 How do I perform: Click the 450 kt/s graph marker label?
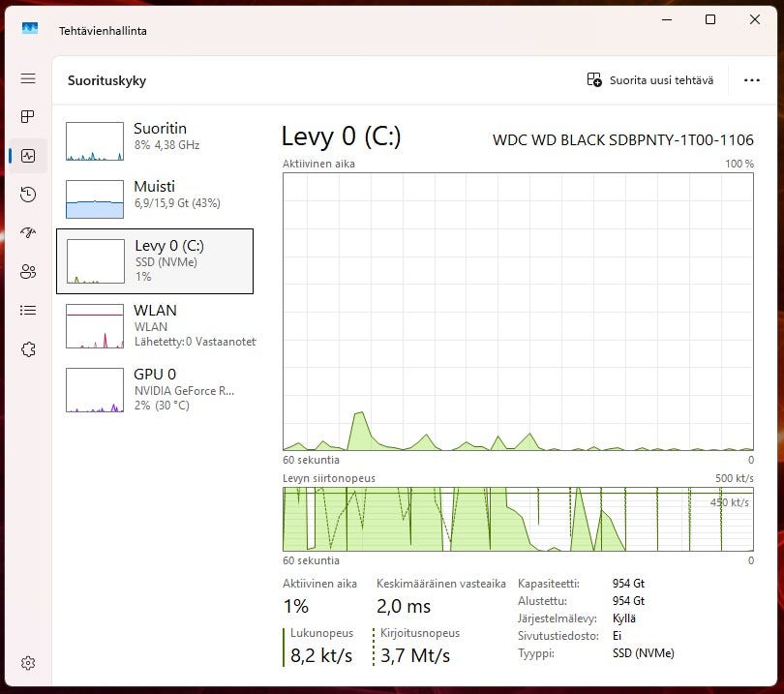(730, 502)
